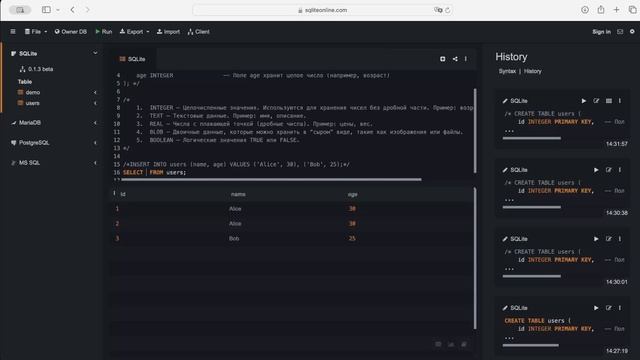Click the progress bar in 14:30:38 entry
This screenshot has width=640, height=360.
coord(531,207)
